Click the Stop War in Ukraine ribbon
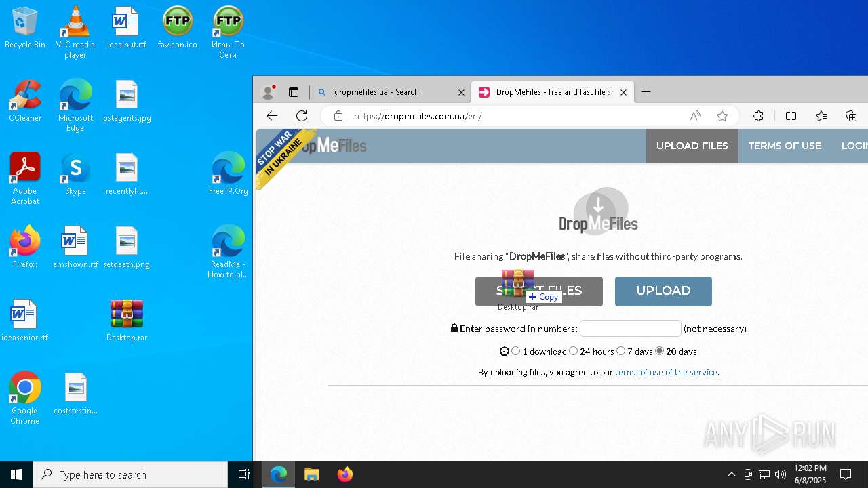 pos(285,158)
